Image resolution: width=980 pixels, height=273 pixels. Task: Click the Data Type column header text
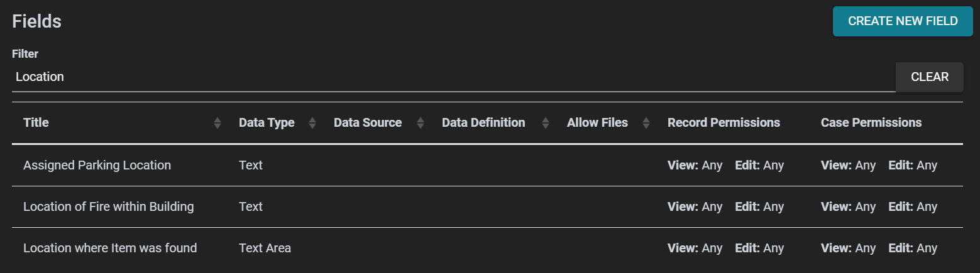pyautogui.click(x=267, y=123)
